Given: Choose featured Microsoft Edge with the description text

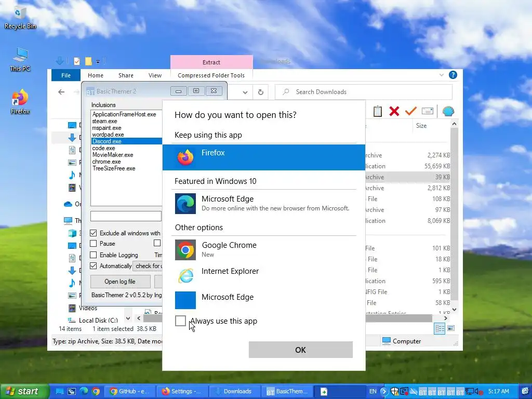Looking at the screenshot, I should click(x=263, y=203).
